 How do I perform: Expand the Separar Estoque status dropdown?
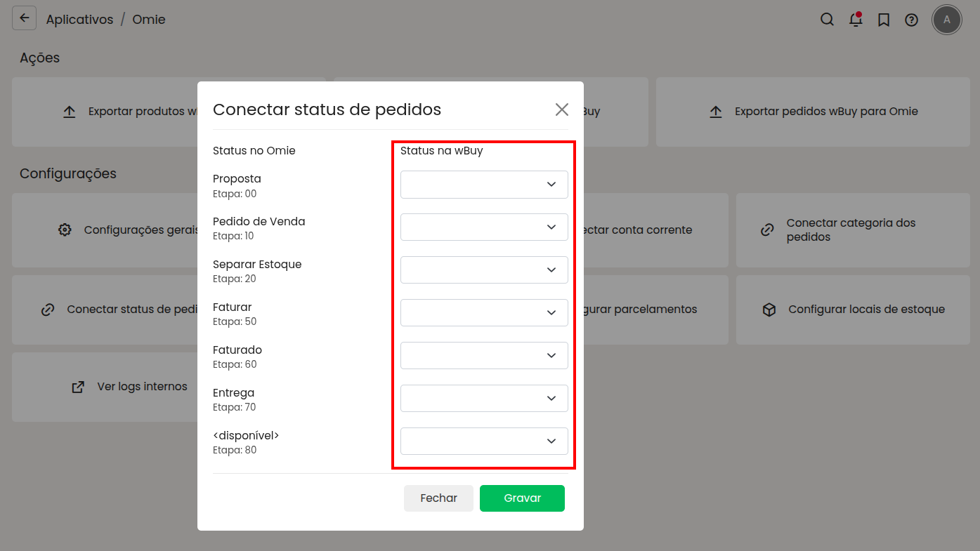[484, 270]
